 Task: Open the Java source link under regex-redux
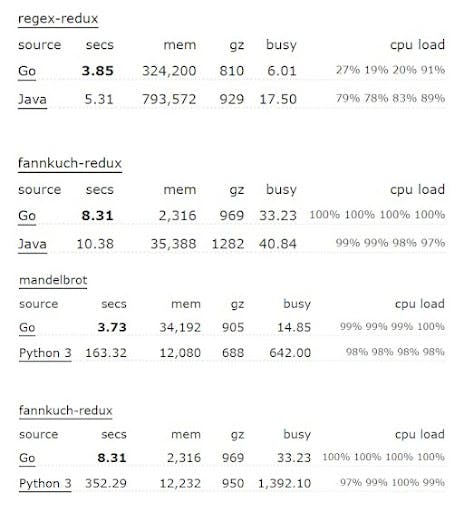pos(32,99)
